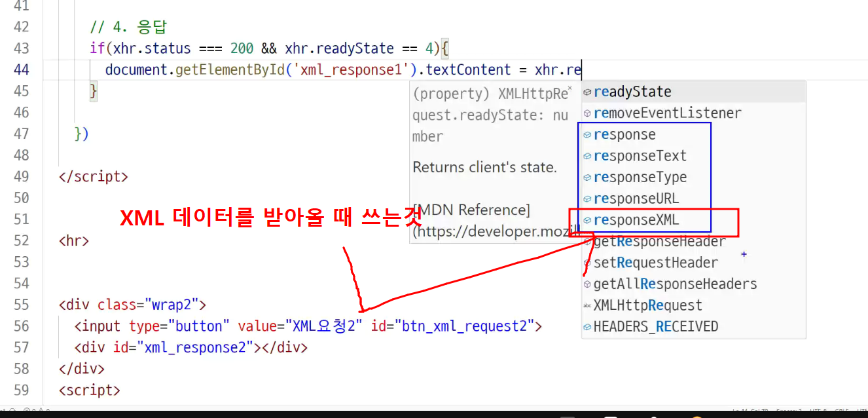868x418 pixels.
Task: Choose removeEventListener from the autocomplete list
Action: coord(693,113)
